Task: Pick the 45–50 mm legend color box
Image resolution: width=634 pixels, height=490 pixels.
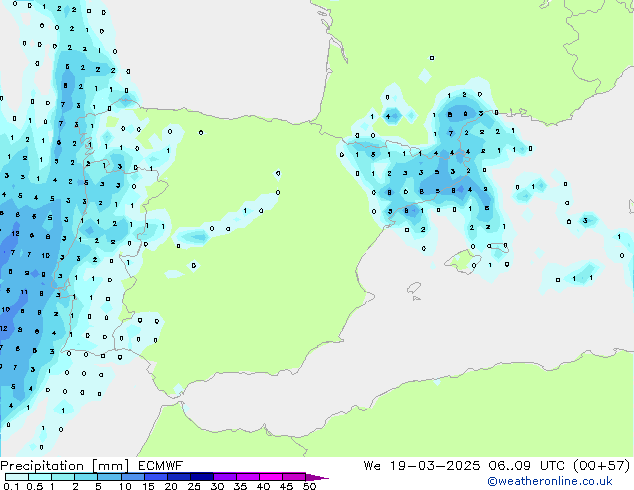Action: coord(294,477)
